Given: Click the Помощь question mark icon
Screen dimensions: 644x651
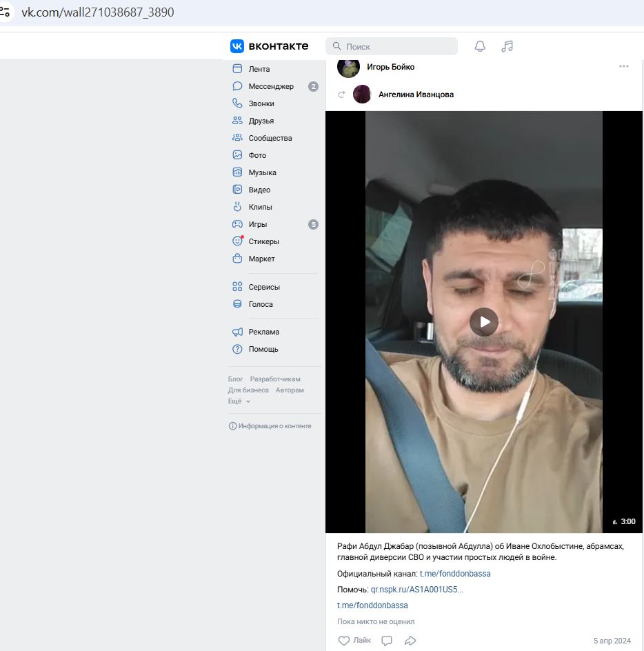Looking at the screenshot, I should coord(237,349).
